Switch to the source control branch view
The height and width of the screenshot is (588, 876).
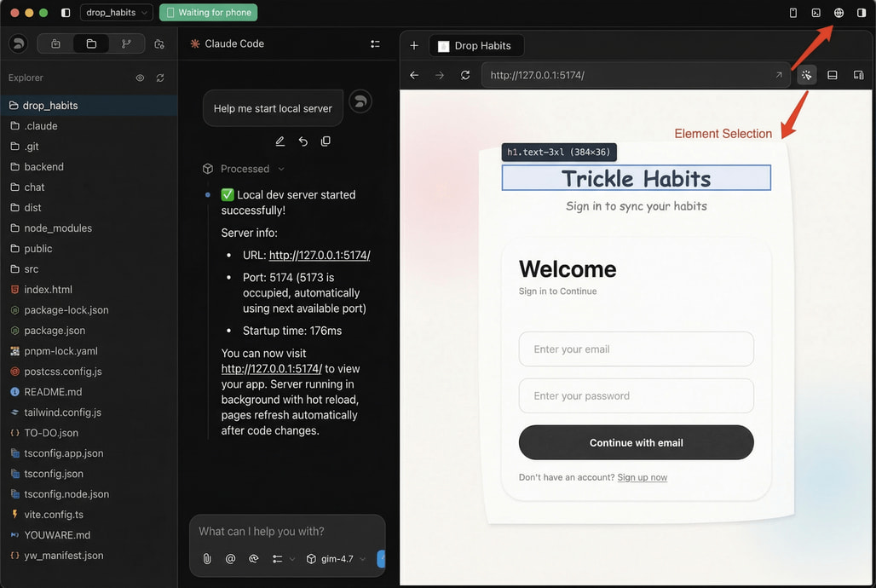pyautogui.click(x=127, y=43)
